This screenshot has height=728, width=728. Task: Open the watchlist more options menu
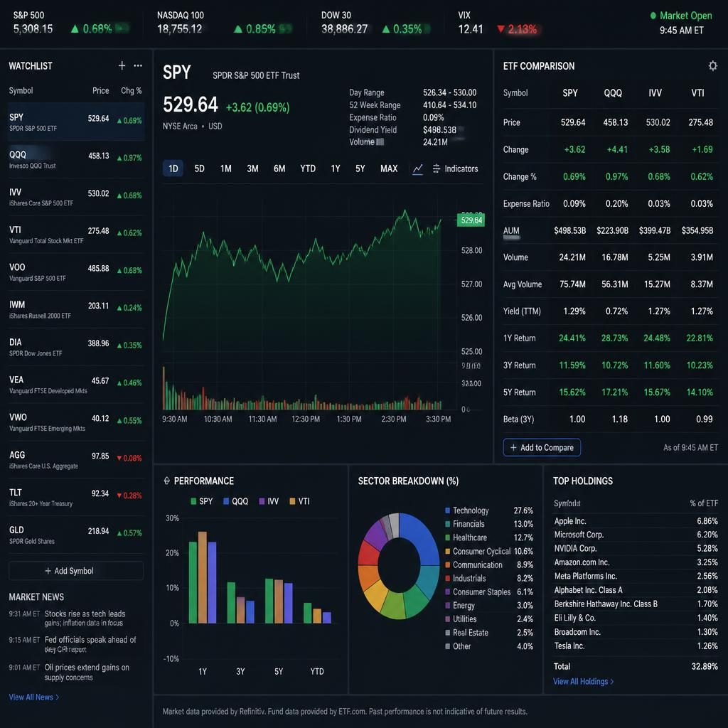[138, 65]
